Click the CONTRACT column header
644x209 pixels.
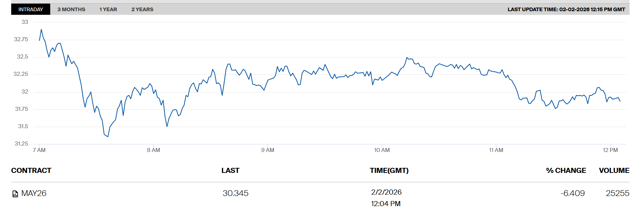pyautogui.click(x=31, y=170)
